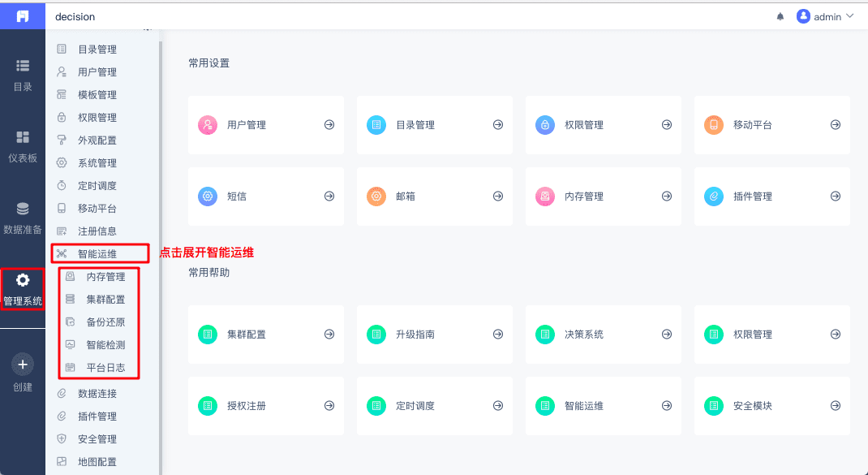
Task: Open the admin user dropdown
Action: coord(825,16)
